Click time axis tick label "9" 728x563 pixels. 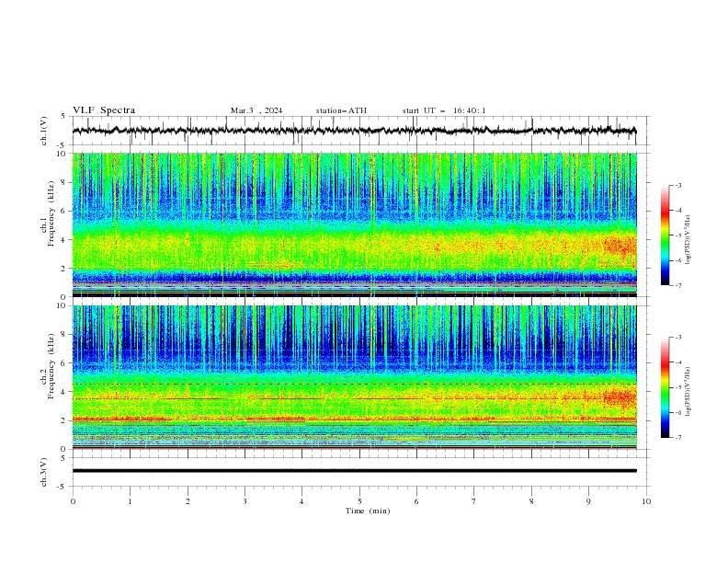point(588,501)
